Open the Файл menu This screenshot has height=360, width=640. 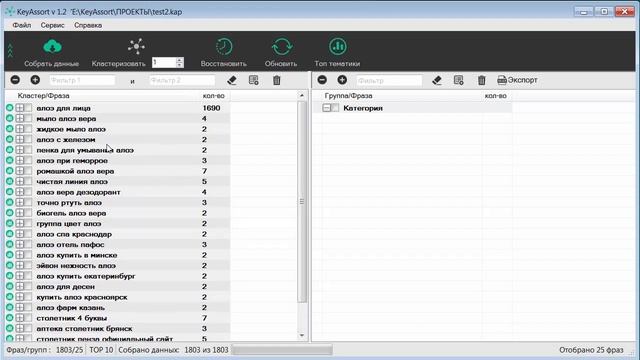22,25
